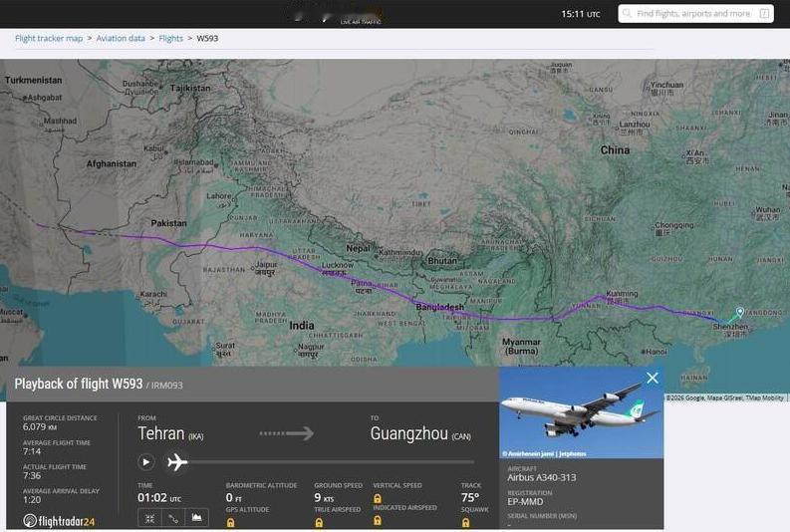Click the airplane marker on playback timeline

177,461
